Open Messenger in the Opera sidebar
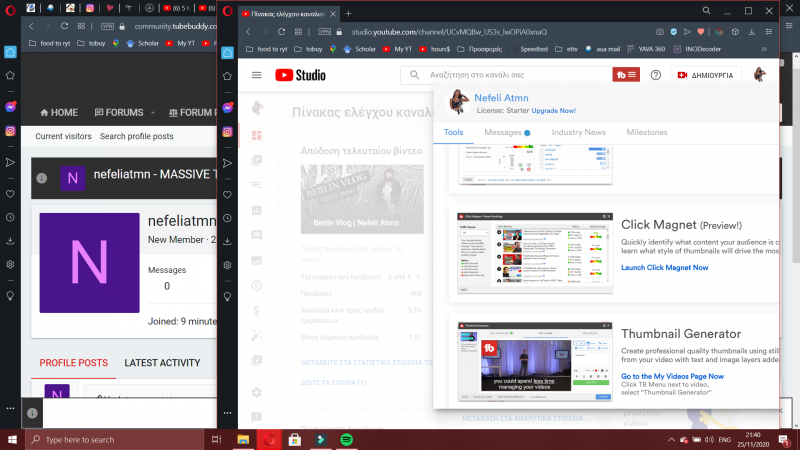This screenshot has height=450, width=800. (10, 106)
